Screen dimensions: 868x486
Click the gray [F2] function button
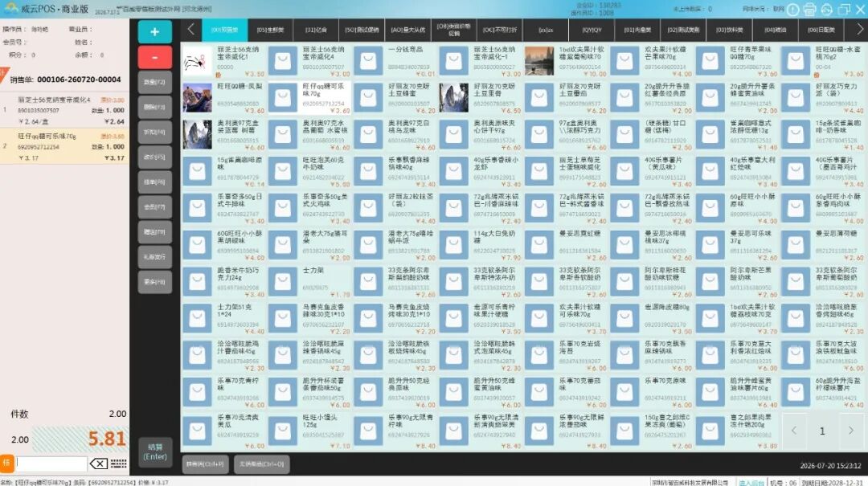pyautogui.click(x=154, y=82)
